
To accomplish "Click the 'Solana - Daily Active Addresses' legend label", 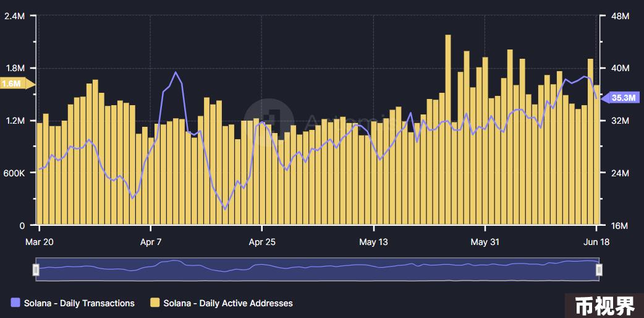I will [228, 303].
